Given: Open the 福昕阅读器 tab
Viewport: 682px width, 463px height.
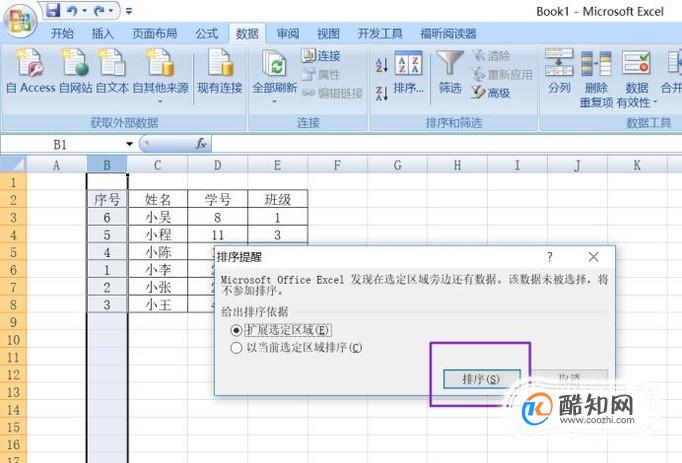Looking at the screenshot, I should pos(448,34).
